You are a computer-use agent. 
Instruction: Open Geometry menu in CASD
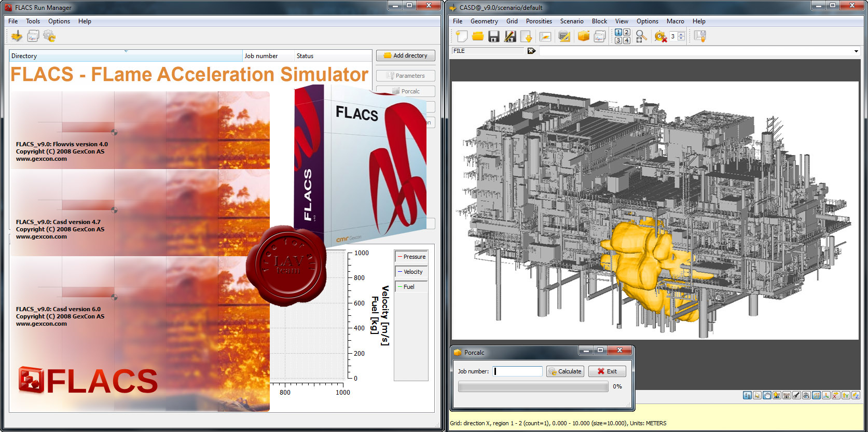(484, 21)
